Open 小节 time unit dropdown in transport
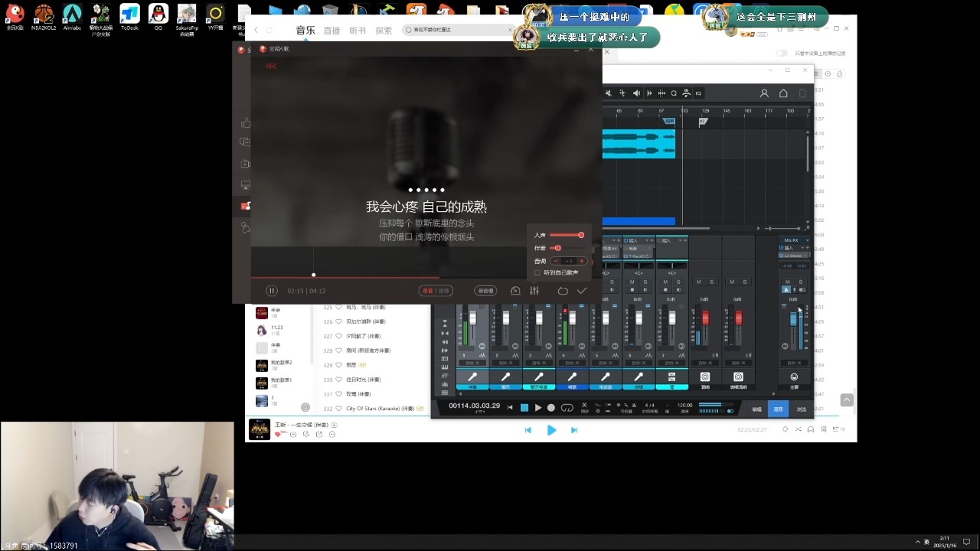 (x=481, y=412)
